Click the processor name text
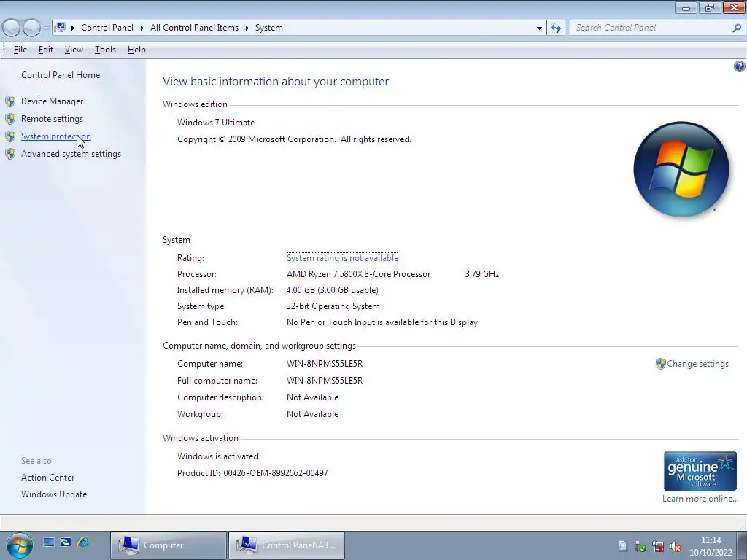 tap(358, 274)
